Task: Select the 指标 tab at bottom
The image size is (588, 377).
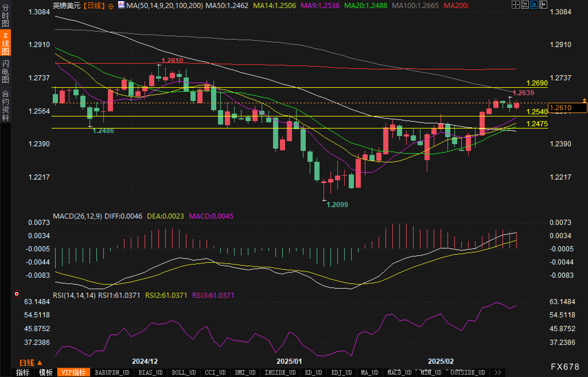Action: tap(23, 372)
